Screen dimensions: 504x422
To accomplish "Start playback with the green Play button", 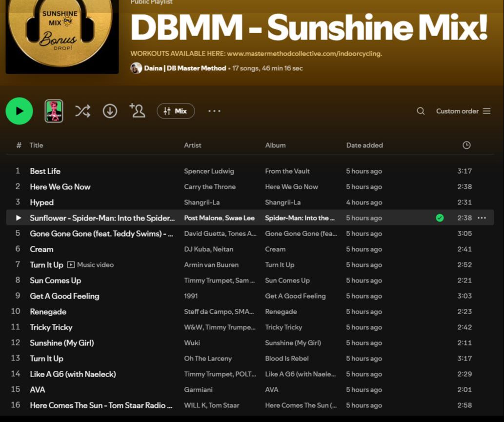I will tap(20, 111).
